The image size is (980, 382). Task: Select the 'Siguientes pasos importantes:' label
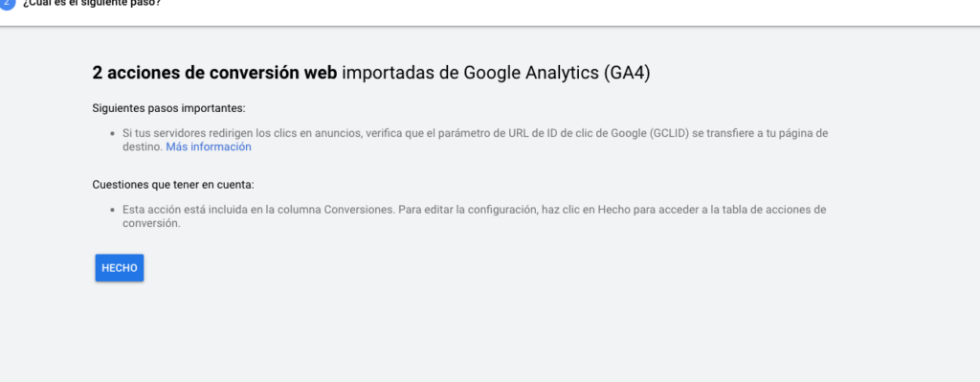168,108
